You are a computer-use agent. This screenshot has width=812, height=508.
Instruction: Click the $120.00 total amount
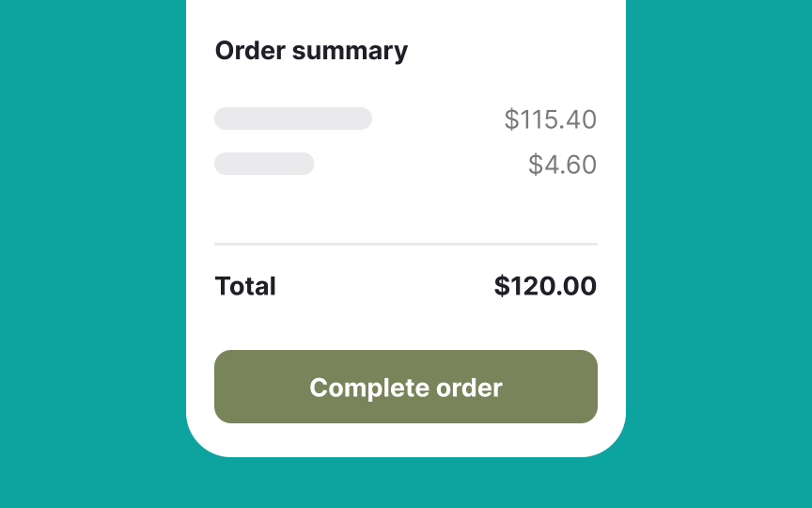pos(545,286)
